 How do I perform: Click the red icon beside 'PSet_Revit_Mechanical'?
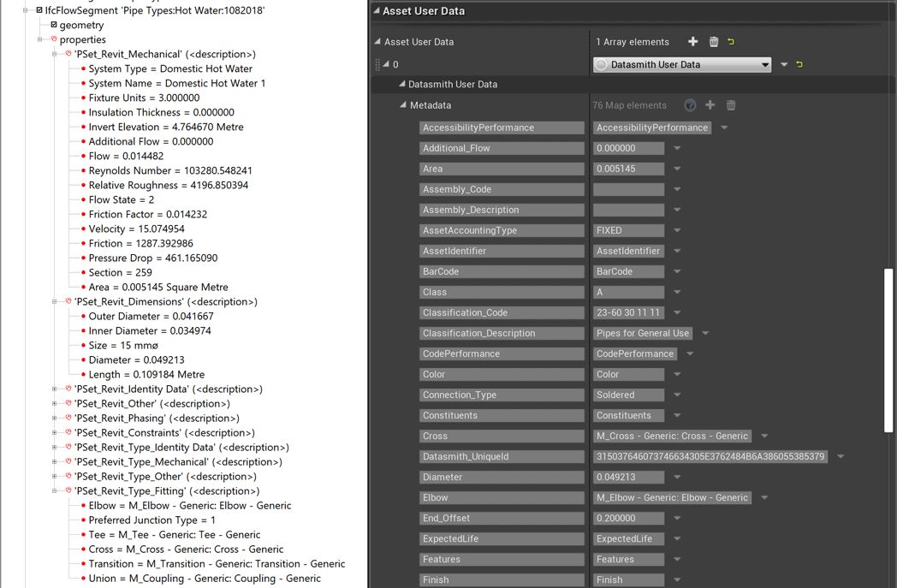point(68,53)
